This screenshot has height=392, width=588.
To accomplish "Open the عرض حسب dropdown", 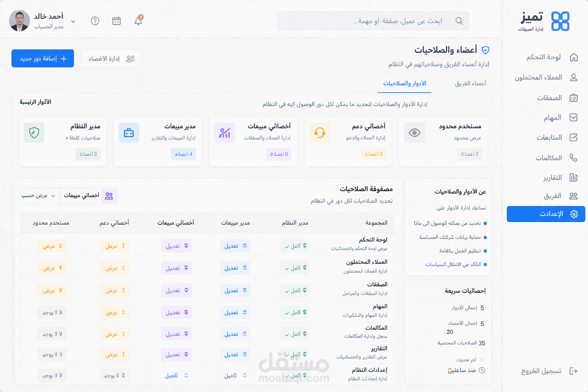I will coord(39,196).
